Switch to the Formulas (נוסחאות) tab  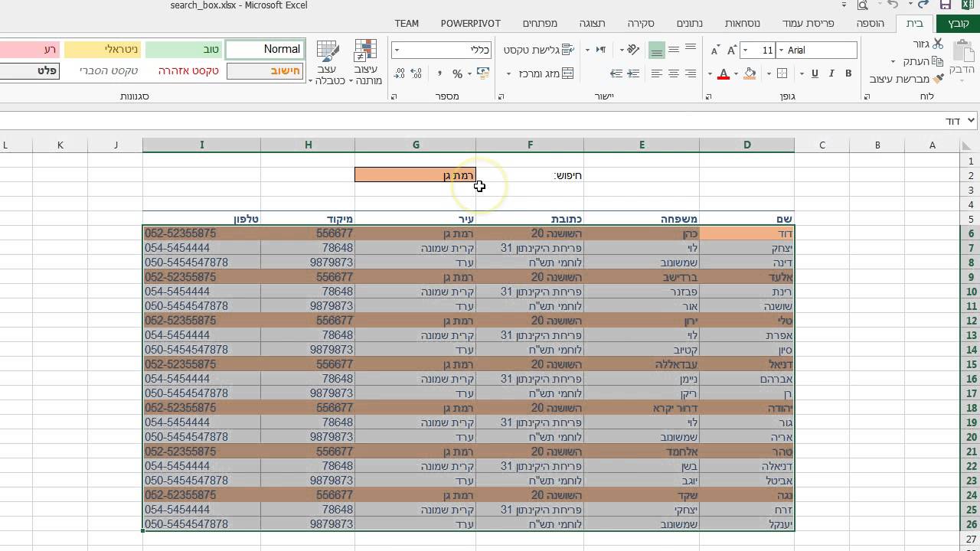741,24
